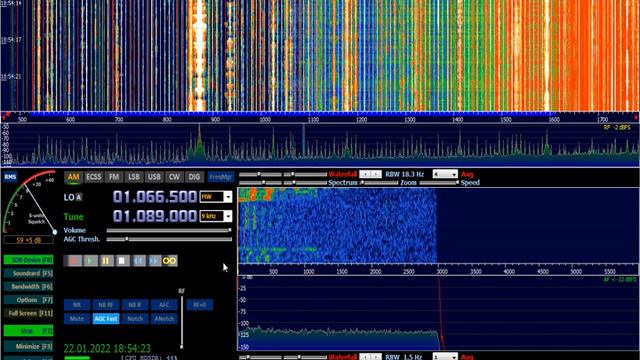Step upper RBW left with arrow button
The width and height of the screenshot is (640, 360).
[x=365, y=174]
